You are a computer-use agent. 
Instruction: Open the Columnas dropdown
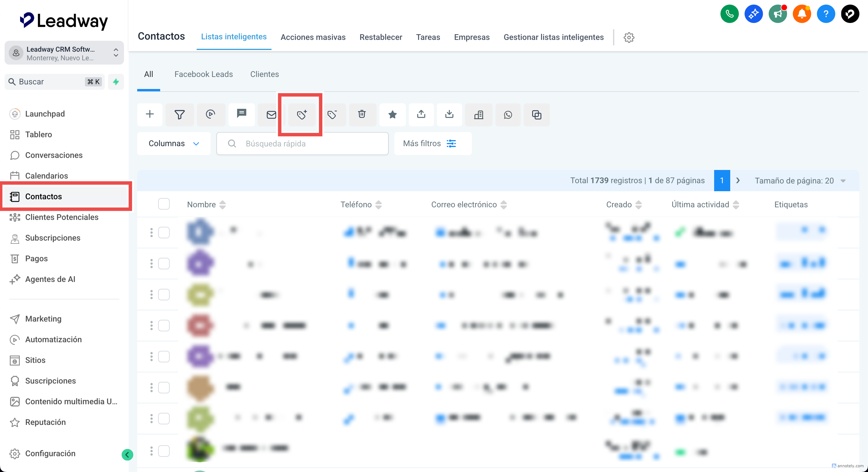[174, 144]
